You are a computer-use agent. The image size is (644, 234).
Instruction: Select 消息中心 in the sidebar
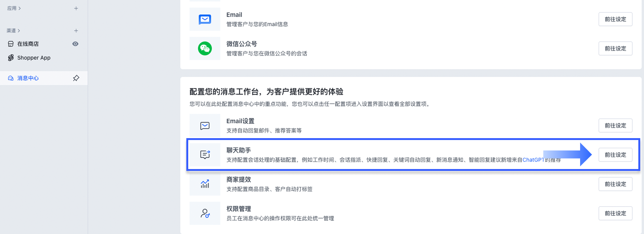(28, 78)
